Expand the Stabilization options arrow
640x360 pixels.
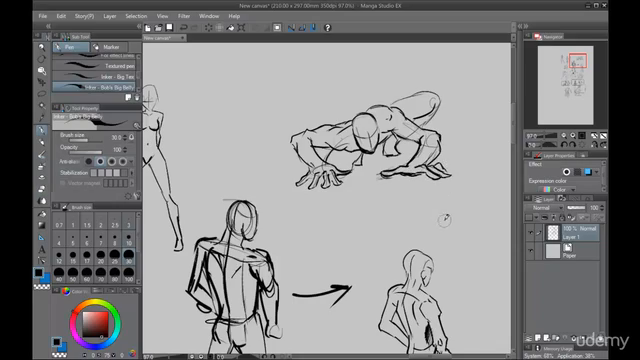pos(131,173)
